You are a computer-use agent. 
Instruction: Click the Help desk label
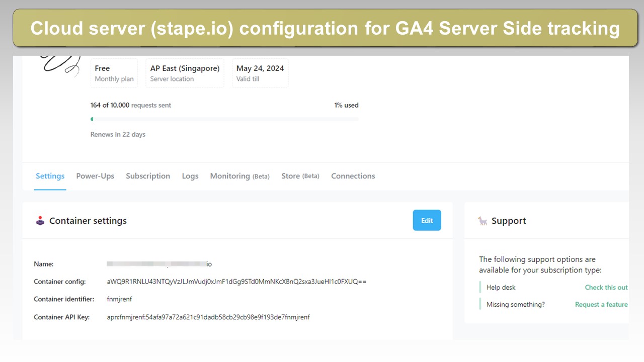501,288
